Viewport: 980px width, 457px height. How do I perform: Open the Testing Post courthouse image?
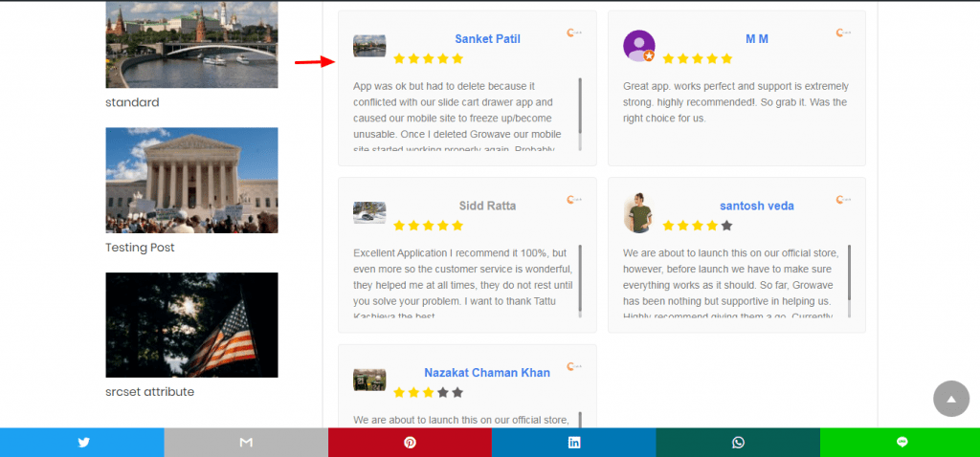[x=191, y=181]
